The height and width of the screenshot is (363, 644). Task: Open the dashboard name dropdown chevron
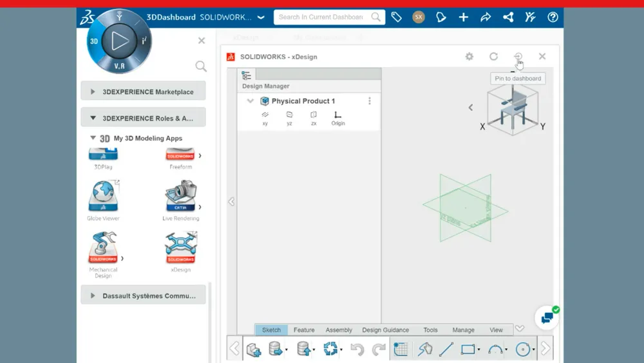(x=261, y=17)
